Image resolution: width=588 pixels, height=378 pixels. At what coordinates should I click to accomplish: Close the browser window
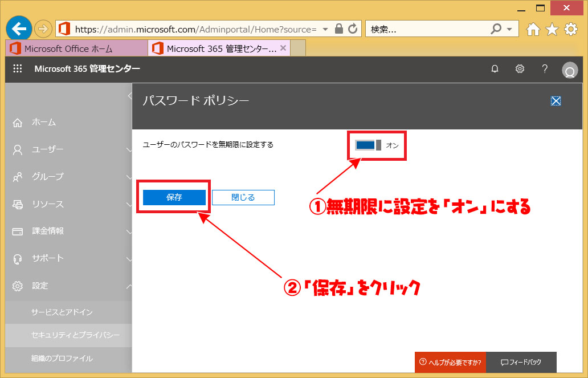pyautogui.click(x=566, y=8)
